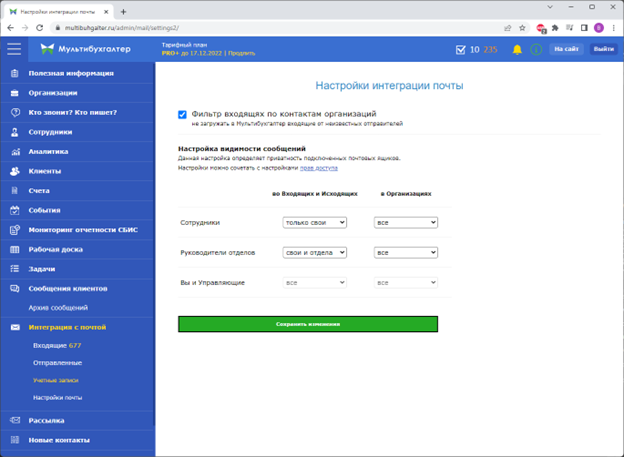Open Сотрудники 'только свои' dropdown

click(314, 222)
